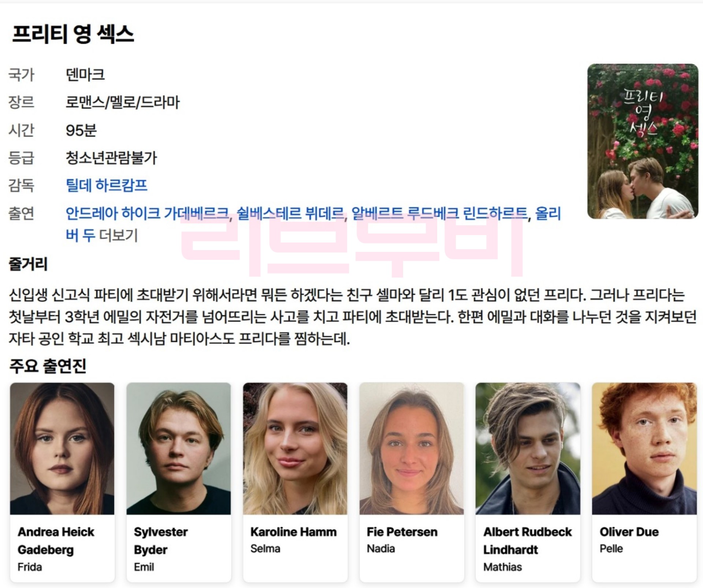Select Oliver Due's photo
703x588 pixels.
point(644,449)
